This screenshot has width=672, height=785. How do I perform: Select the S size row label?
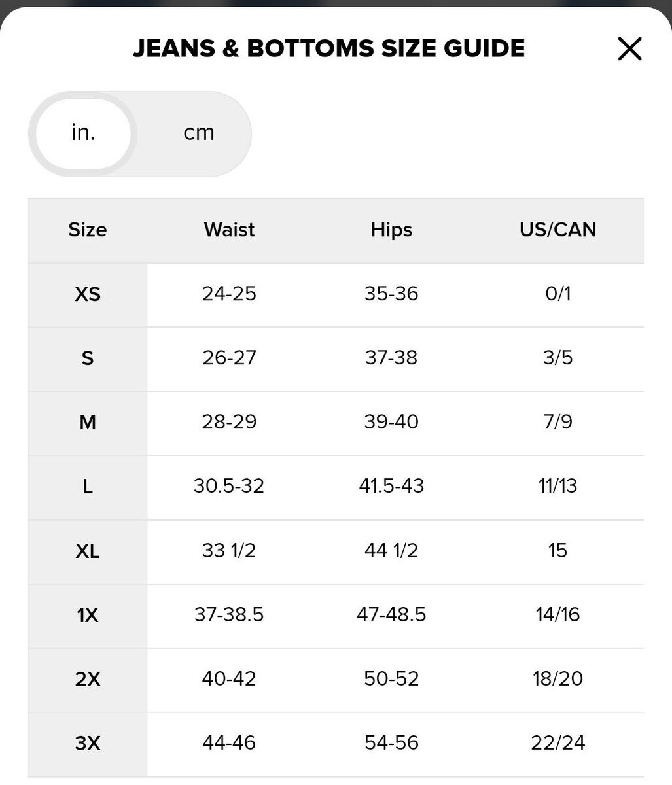pyautogui.click(x=88, y=358)
